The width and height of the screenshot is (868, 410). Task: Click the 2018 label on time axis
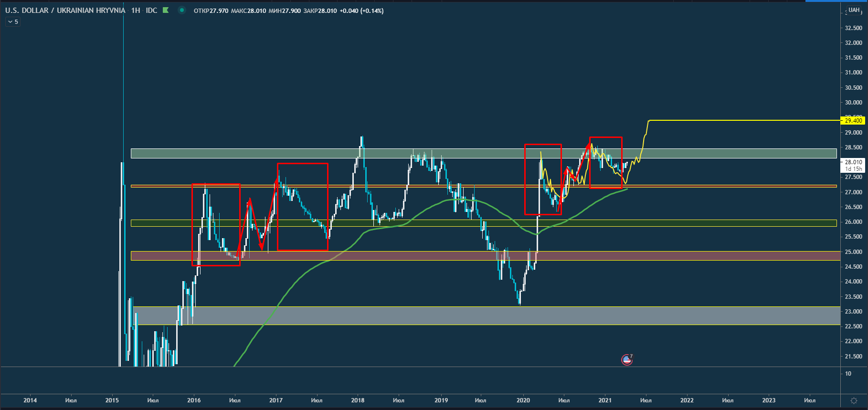pyautogui.click(x=358, y=400)
